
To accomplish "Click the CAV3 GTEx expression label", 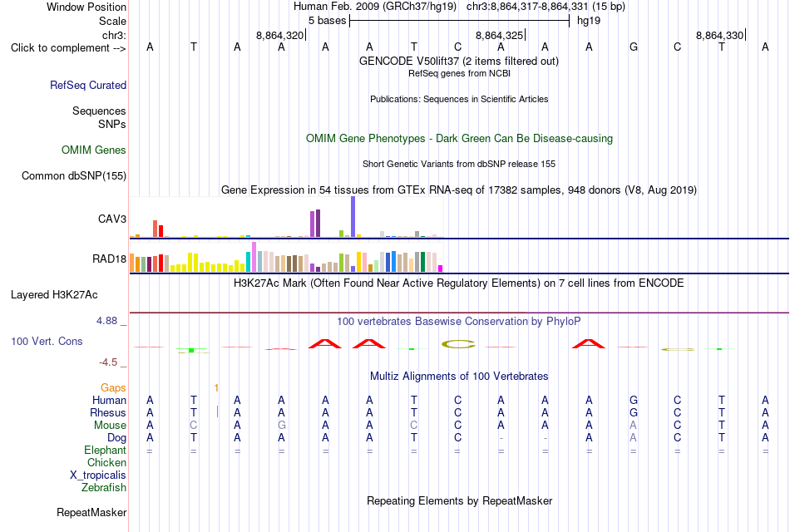I will pos(112,219).
